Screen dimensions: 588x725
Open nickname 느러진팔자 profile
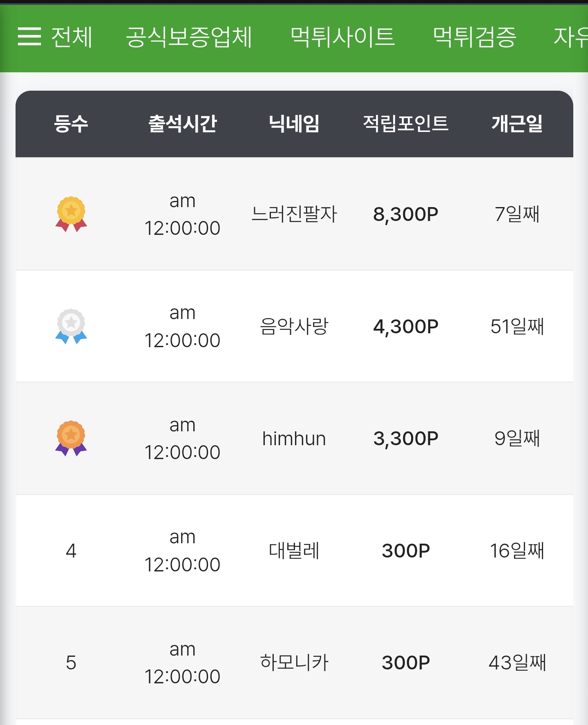[294, 214]
